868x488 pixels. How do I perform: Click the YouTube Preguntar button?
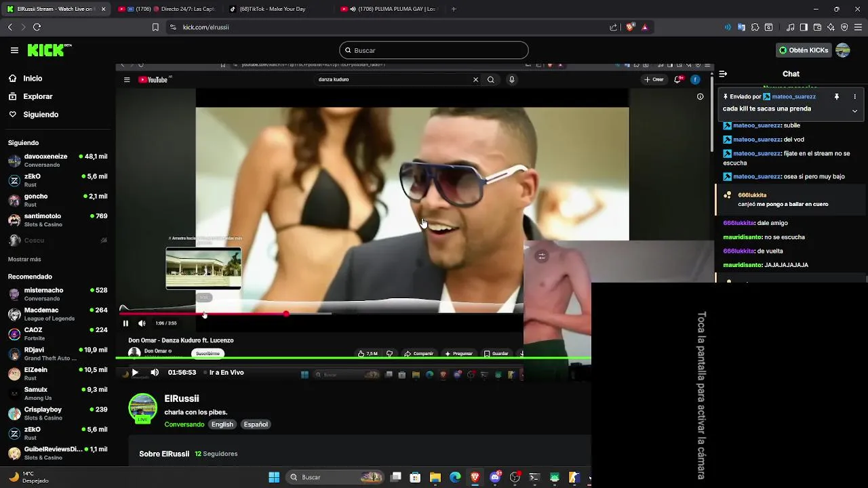(459, 353)
